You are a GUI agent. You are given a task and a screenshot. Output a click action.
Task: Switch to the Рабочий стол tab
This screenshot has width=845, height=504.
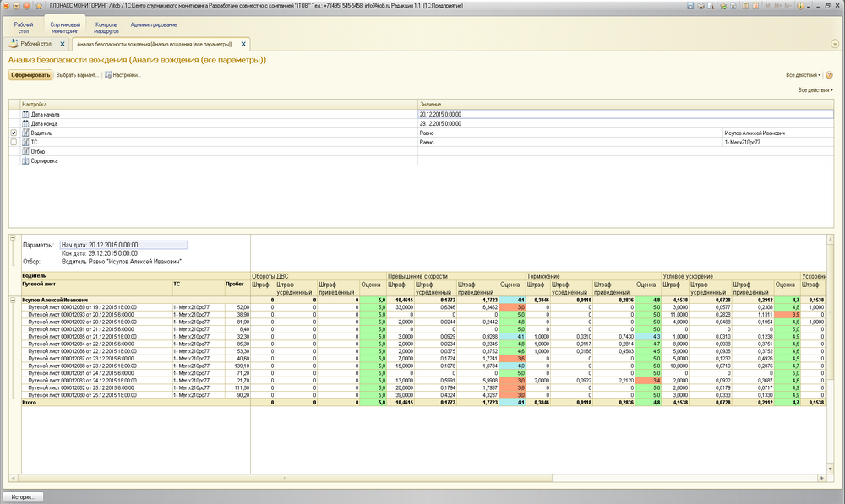36,44
